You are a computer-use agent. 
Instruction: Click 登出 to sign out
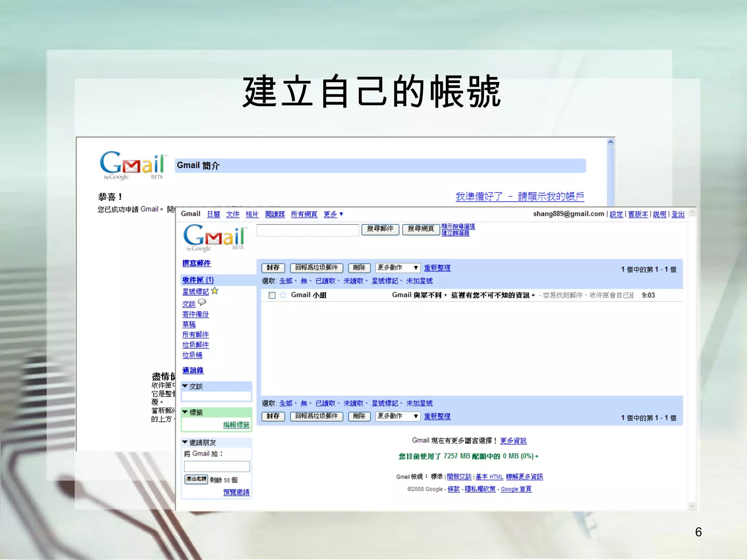(678, 214)
